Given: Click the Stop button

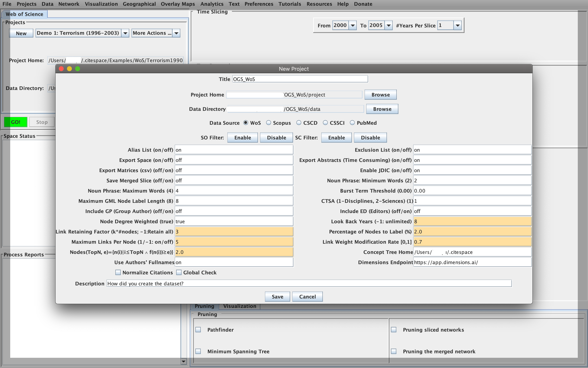Looking at the screenshot, I should click(x=42, y=122).
